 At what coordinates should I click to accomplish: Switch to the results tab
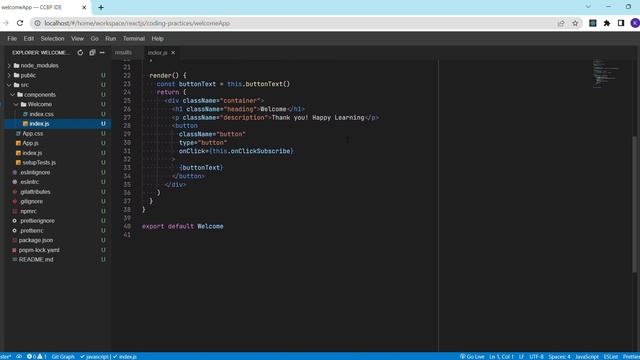point(123,53)
